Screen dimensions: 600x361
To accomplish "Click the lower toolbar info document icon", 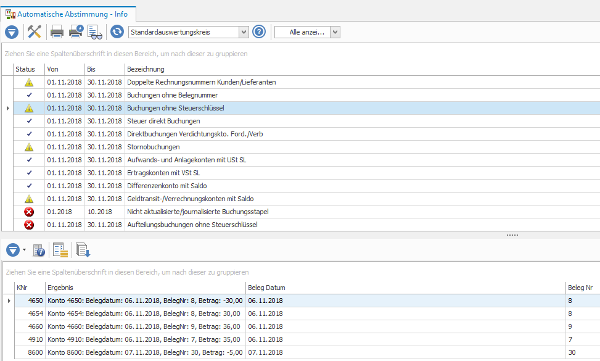I will pyautogui.click(x=39, y=250).
